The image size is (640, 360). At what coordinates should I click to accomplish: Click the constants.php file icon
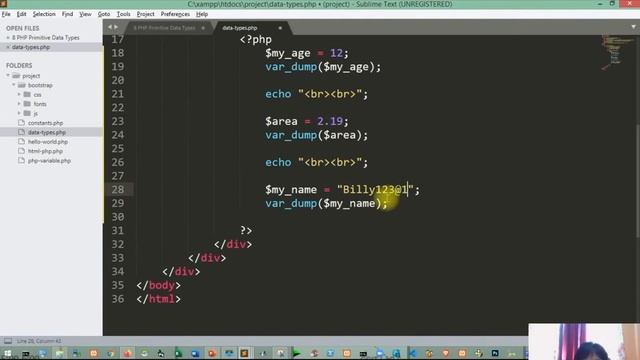pos(22,123)
